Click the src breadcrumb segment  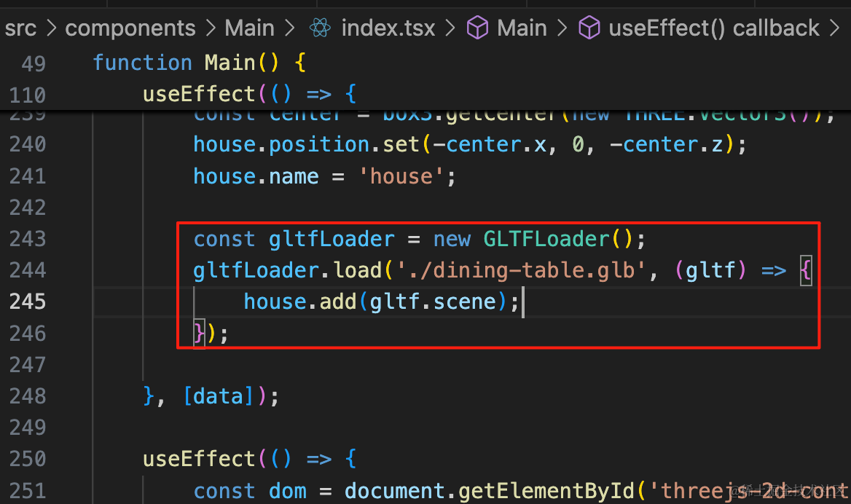pos(20,28)
